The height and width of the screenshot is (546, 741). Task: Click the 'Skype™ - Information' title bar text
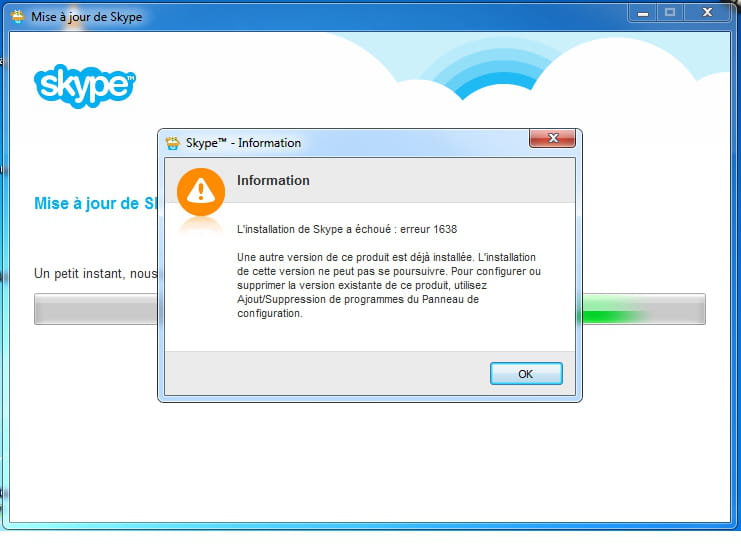[x=243, y=143]
